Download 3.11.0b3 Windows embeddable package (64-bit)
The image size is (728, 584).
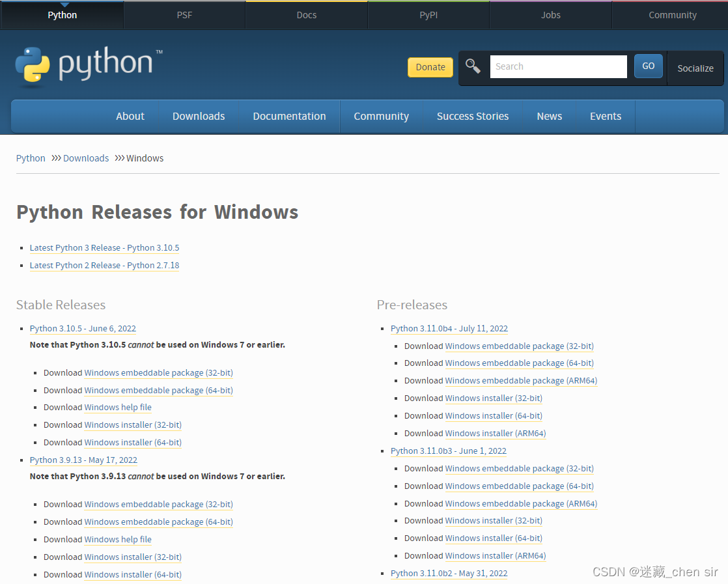click(x=520, y=486)
